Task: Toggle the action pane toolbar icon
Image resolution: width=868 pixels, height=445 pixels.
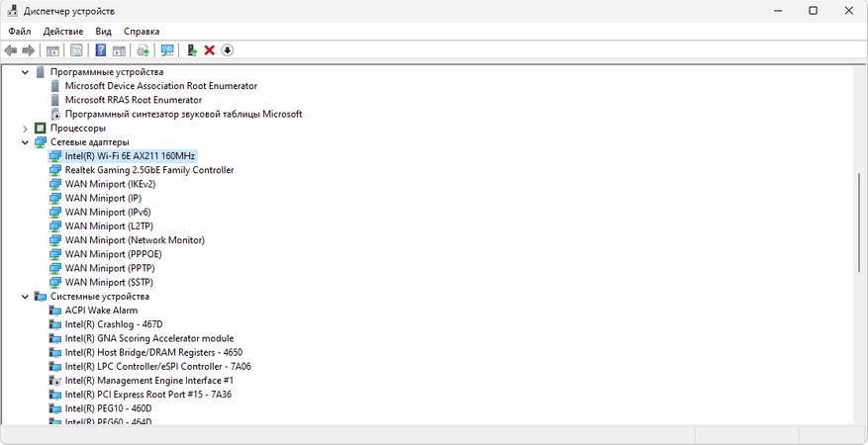Action: tap(119, 50)
